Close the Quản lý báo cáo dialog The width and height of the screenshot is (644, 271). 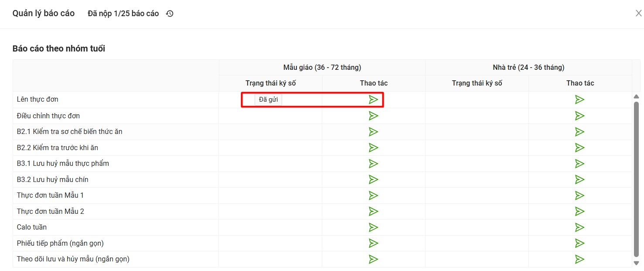click(x=638, y=13)
